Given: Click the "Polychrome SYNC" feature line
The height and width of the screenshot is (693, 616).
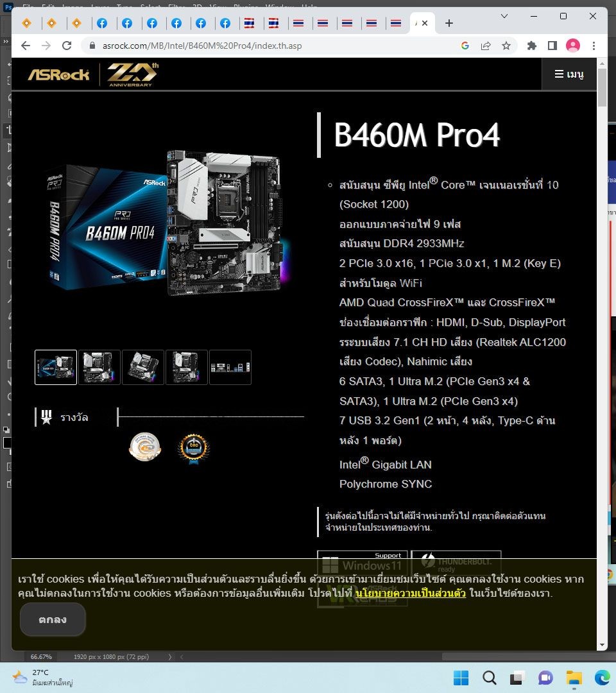Looking at the screenshot, I should pyautogui.click(x=386, y=484).
